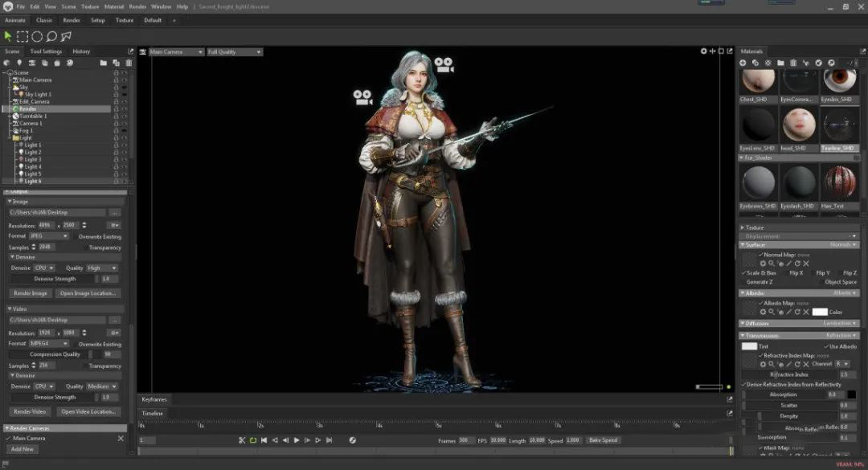Toggle Derive Refractive Index from Reflectivity

[743, 384]
